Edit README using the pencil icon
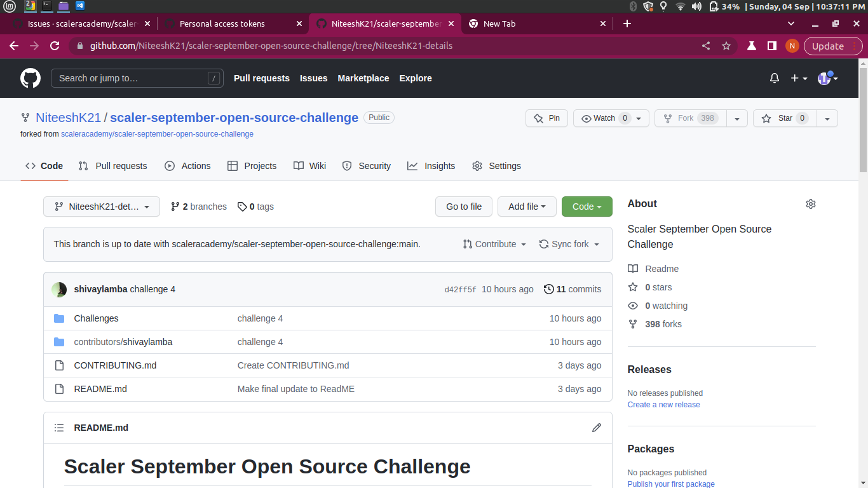This screenshot has width=868, height=488. point(596,428)
